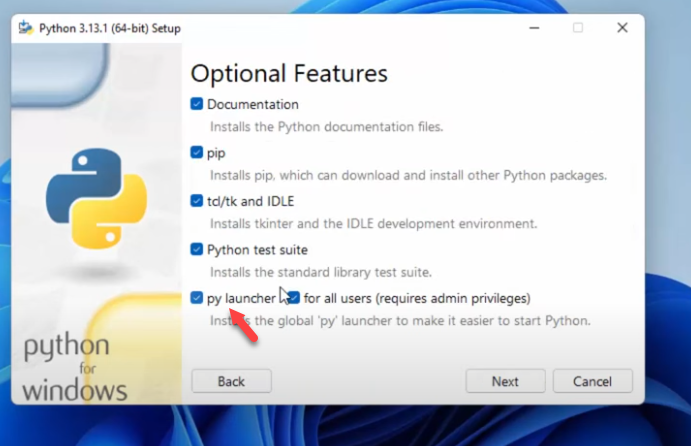Click the 'Python 3.13.1 (64-bit) Setup' title text
This screenshot has height=446, width=691.
(x=108, y=28)
